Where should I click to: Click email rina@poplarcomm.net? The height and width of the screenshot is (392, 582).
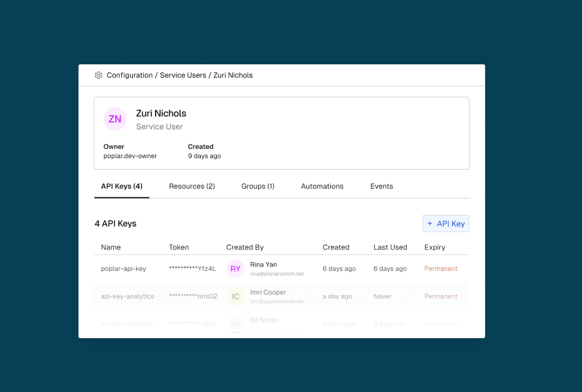point(277,274)
